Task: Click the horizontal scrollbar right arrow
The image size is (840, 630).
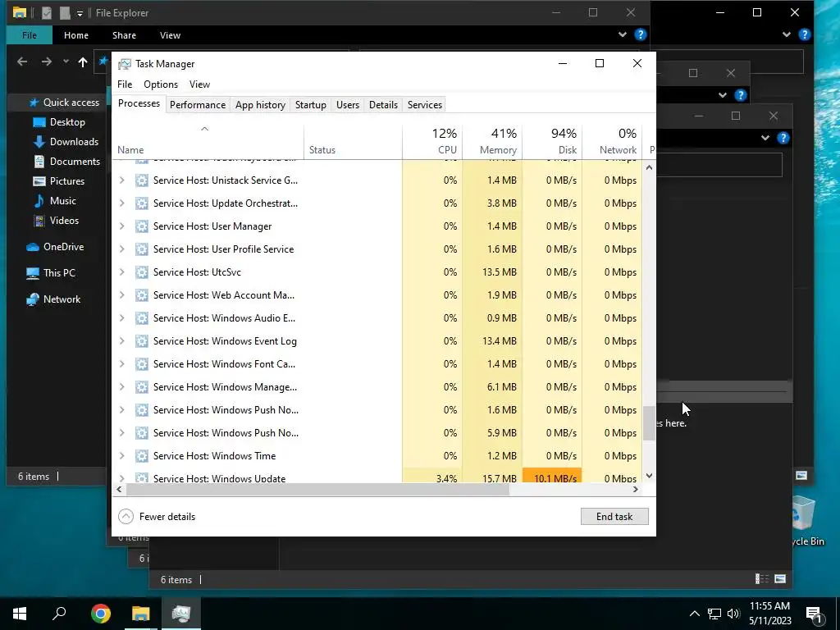Action: pos(636,489)
